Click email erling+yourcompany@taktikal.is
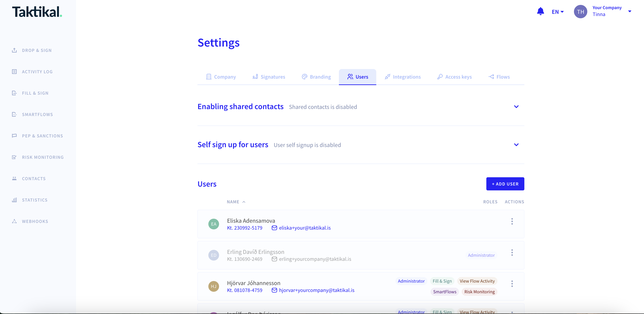The width and height of the screenshot is (644, 314). tap(315, 259)
